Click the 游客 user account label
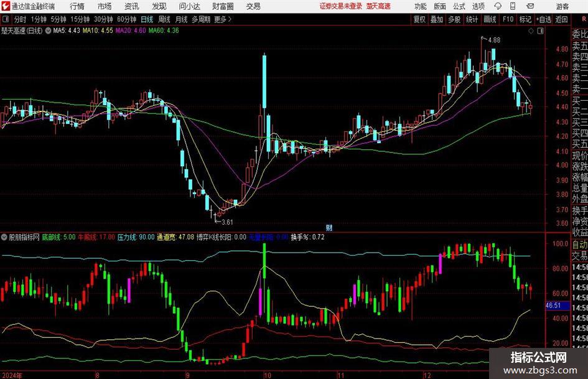This screenshot has width=588, height=379. point(562,6)
